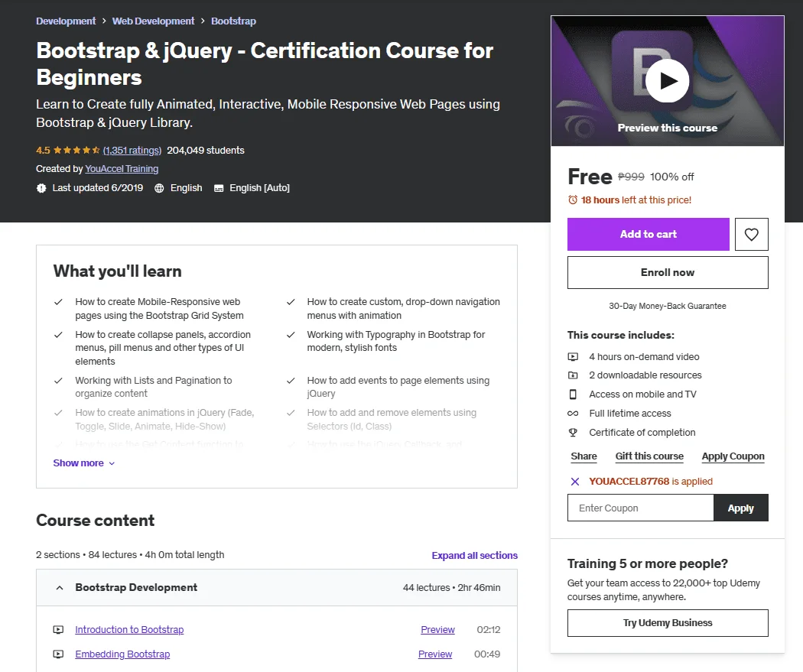This screenshot has width=803, height=672.
Task: Remove applied coupon YOUACCEL87768 X icon
Action: click(x=575, y=482)
